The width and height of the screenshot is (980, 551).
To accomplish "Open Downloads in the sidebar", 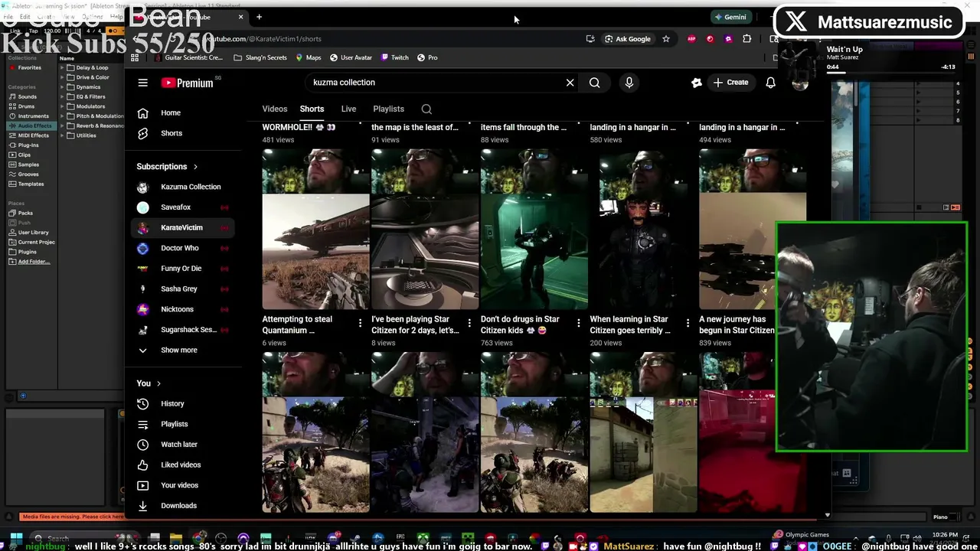I will click(x=182, y=506).
